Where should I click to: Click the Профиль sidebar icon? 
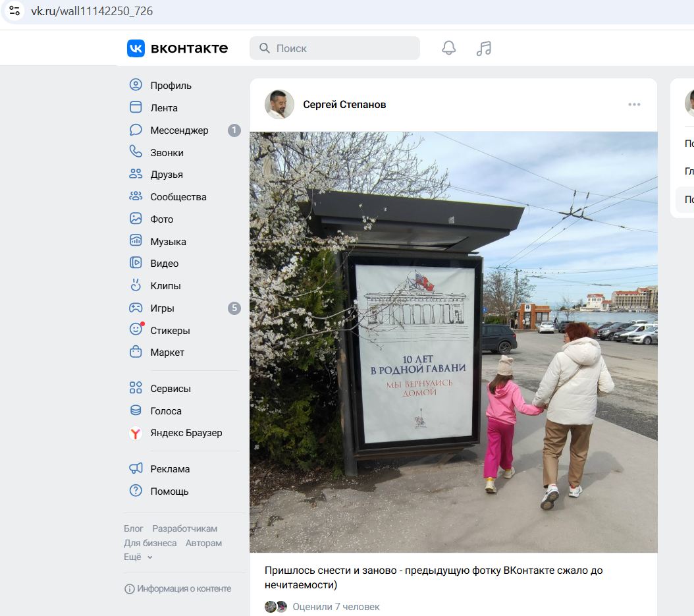pos(136,84)
